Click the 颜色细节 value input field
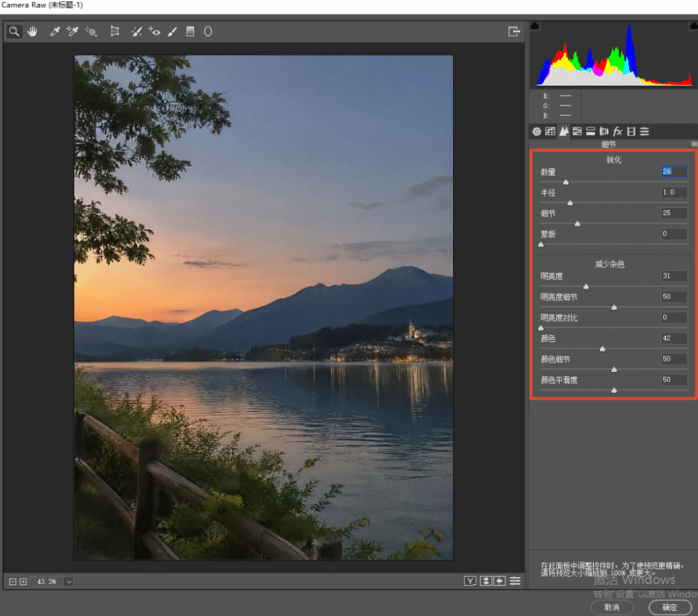This screenshot has width=698, height=616. [x=674, y=358]
